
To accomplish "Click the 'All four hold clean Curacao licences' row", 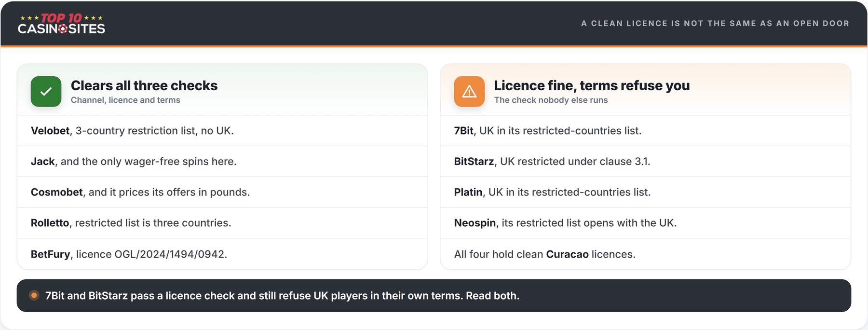I will tap(646, 254).
